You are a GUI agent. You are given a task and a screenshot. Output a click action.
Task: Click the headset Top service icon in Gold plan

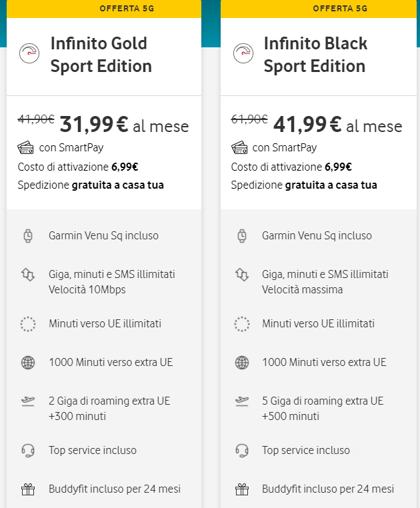pos(28,451)
